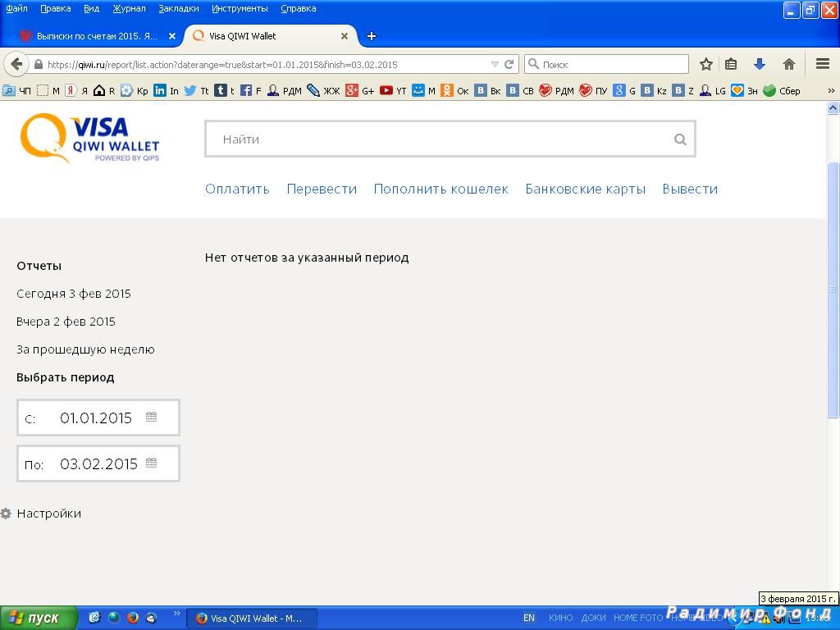840x630 pixels.
Task: Reload the current page
Action: tap(509, 64)
